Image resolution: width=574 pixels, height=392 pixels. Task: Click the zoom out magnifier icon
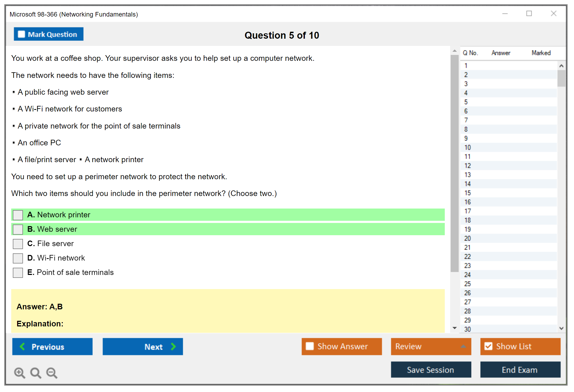52,373
